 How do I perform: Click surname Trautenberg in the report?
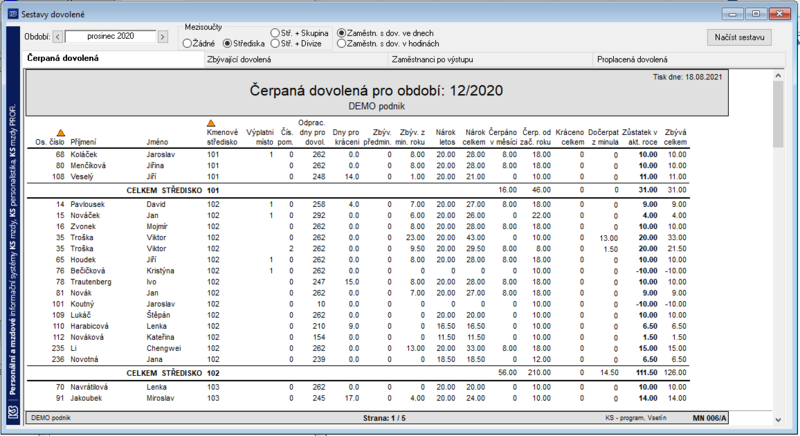pyautogui.click(x=91, y=282)
